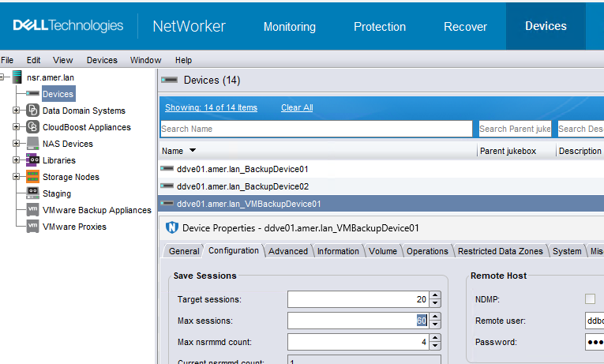Click the VMware Proxies icon

click(x=32, y=227)
